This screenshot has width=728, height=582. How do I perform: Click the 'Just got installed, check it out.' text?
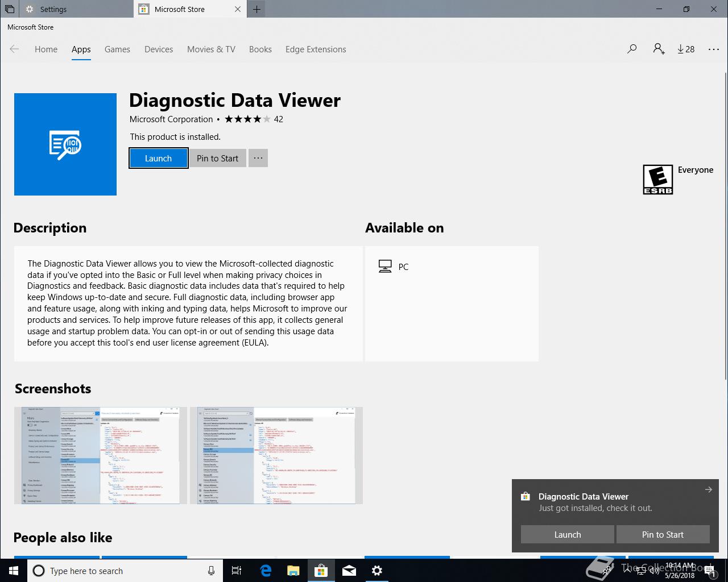595,508
